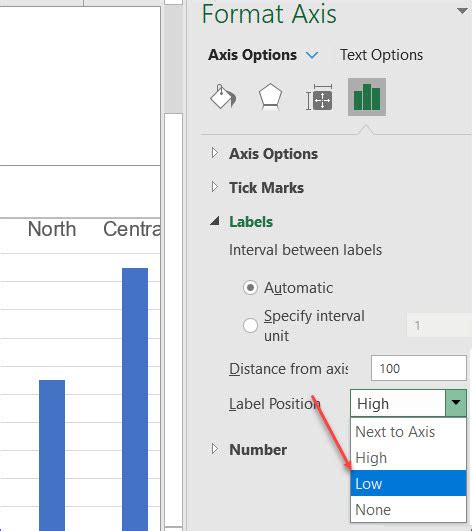Expand the Number section

pos(215,449)
